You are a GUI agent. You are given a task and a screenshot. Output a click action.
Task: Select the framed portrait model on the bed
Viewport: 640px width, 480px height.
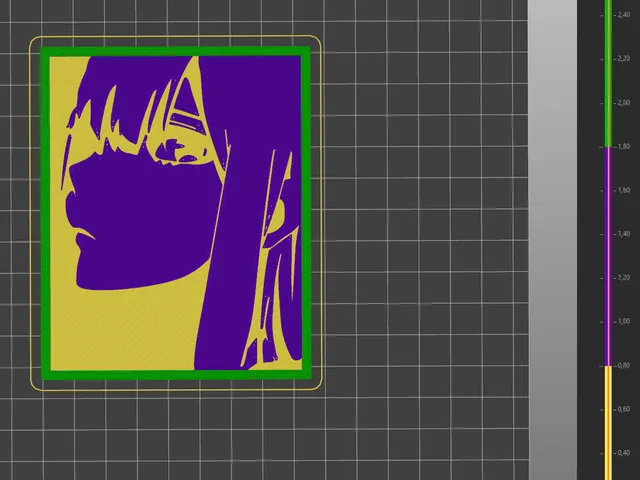176,213
